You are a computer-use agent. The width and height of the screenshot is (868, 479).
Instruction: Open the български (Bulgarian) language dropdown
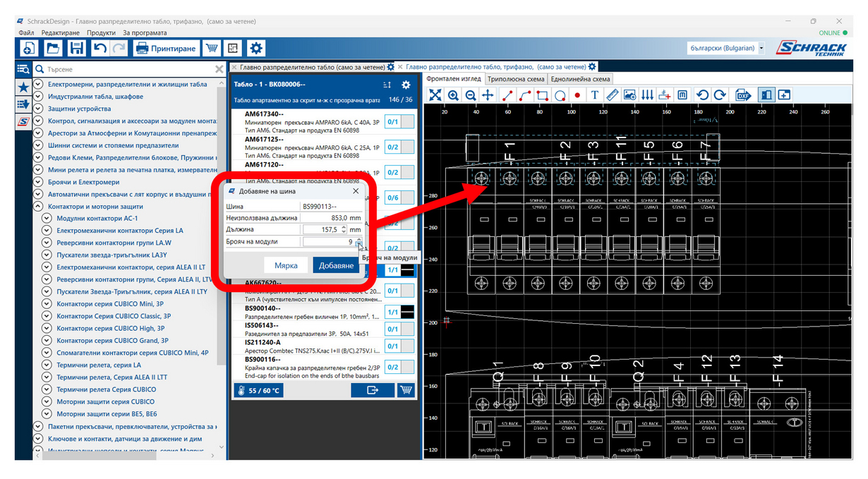[x=725, y=48]
